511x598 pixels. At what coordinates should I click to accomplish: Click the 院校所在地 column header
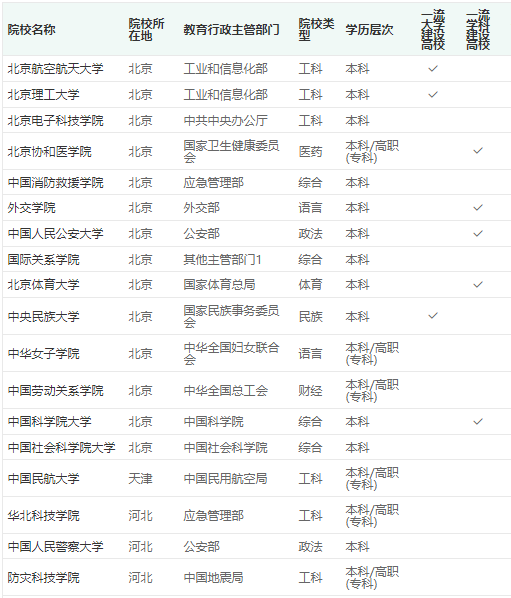(x=146, y=29)
